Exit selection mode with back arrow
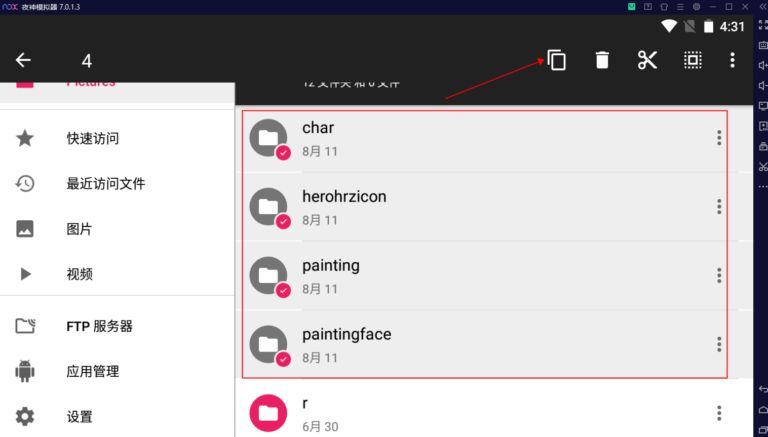Viewport: 768px width, 437px height. [23, 60]
